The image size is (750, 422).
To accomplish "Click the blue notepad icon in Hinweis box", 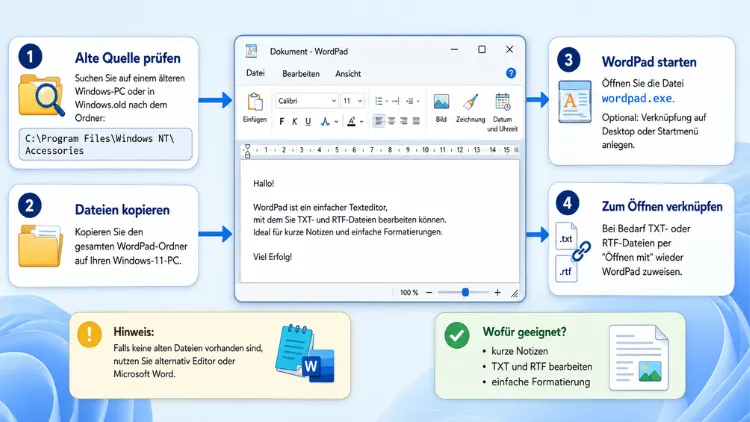I will click(x=294, y=349).
